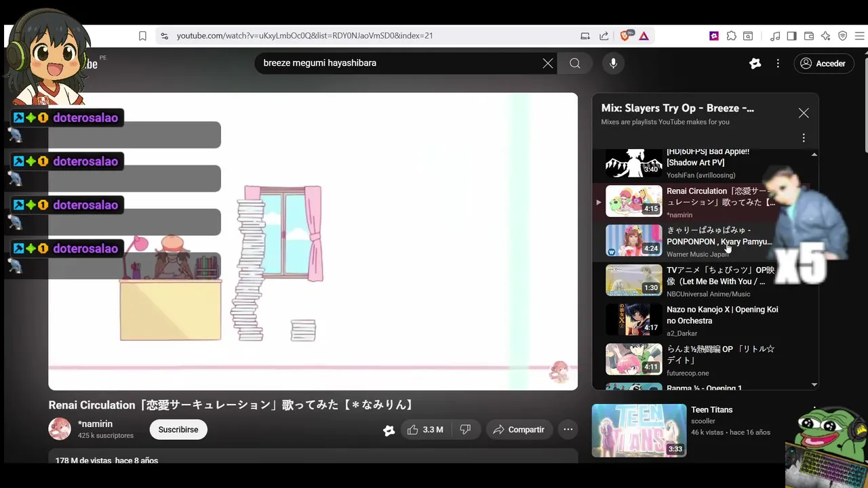
Task: Click the Brave VPN shield icon
Action: click(x=843, y=36)
